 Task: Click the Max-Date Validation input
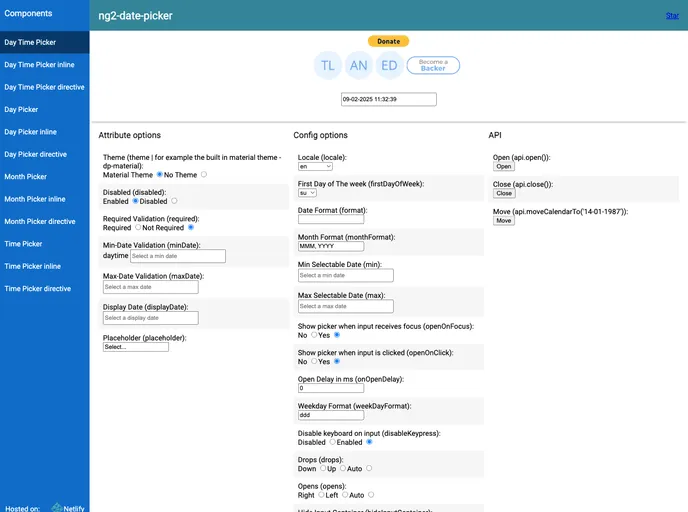tap(150, 287)
